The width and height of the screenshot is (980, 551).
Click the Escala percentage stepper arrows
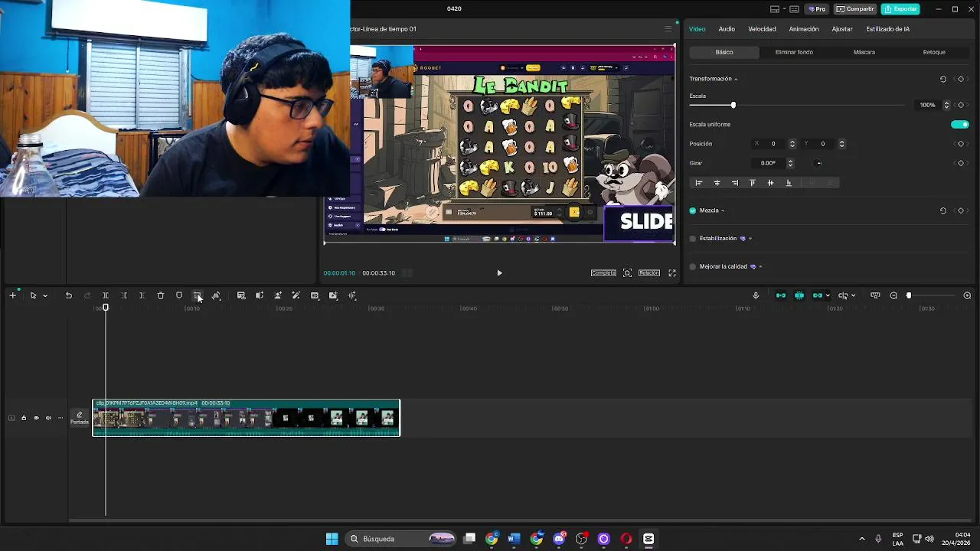pyautogui.click(x=946, y=105)
